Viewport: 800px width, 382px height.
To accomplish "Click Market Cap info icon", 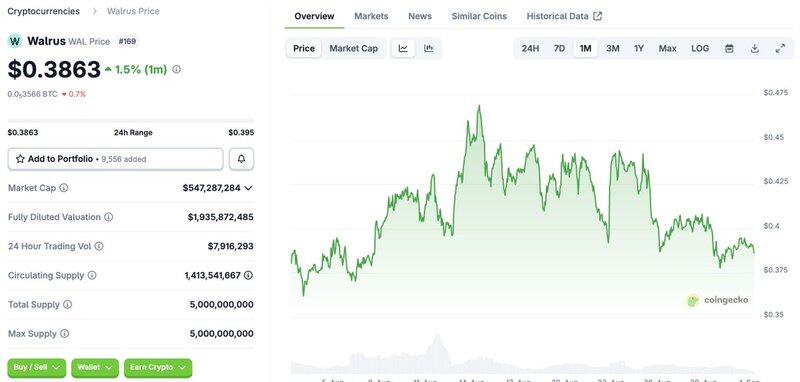I will pyautogui.click(x=64, y=188).
